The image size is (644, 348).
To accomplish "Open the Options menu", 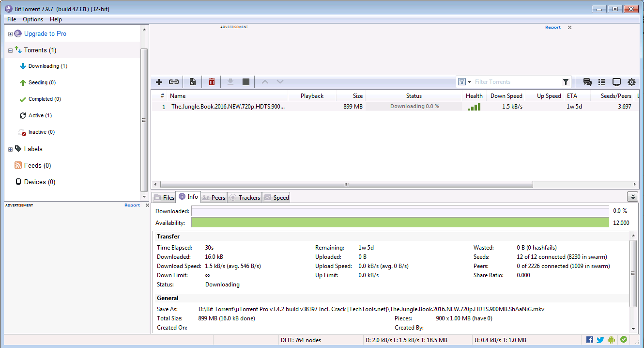I will 33,19.
